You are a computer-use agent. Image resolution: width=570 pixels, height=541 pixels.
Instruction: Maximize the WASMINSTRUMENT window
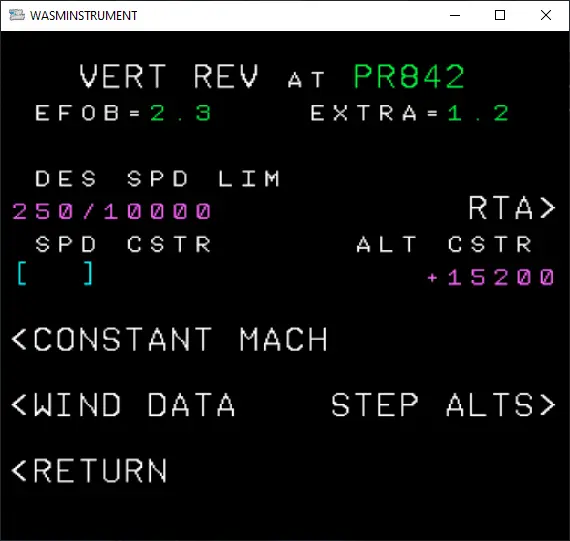[500, 15]
